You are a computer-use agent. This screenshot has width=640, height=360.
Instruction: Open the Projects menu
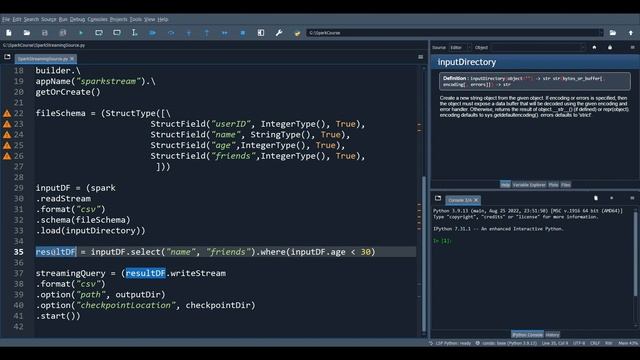click(118, 19)
